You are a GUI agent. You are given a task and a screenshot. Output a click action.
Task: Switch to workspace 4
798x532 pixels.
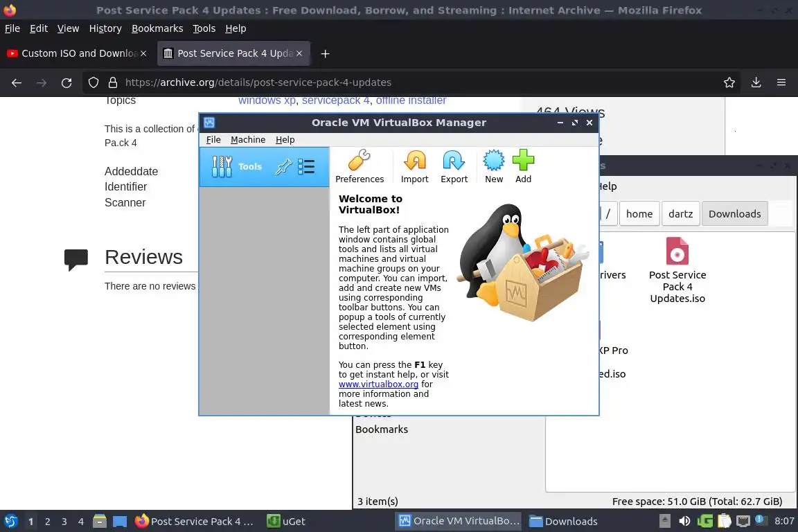81,522
